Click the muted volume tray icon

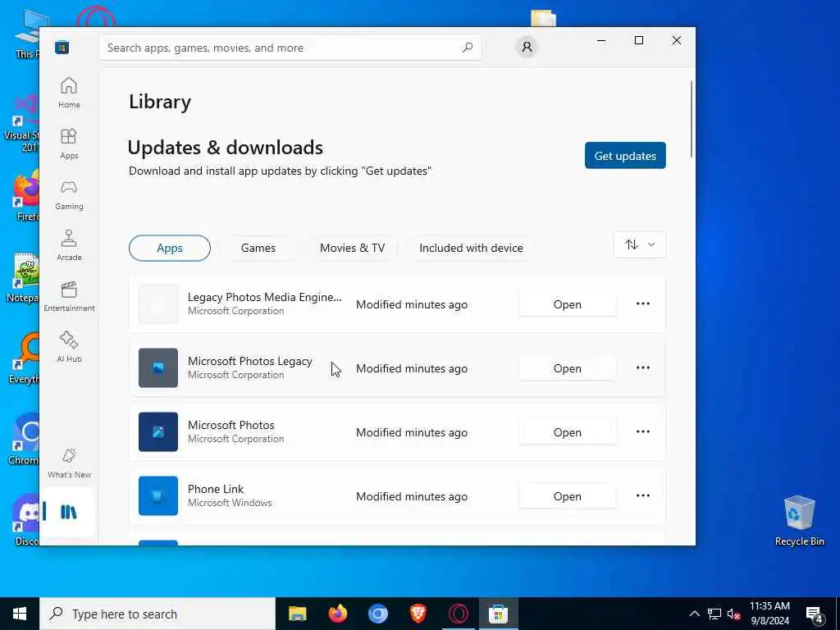[x=733, y=614]
